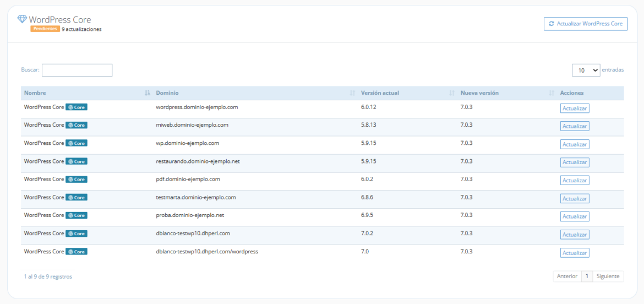Update WordPress for testmarta.dominio-ejemplo.com

(x=575, y=198)
